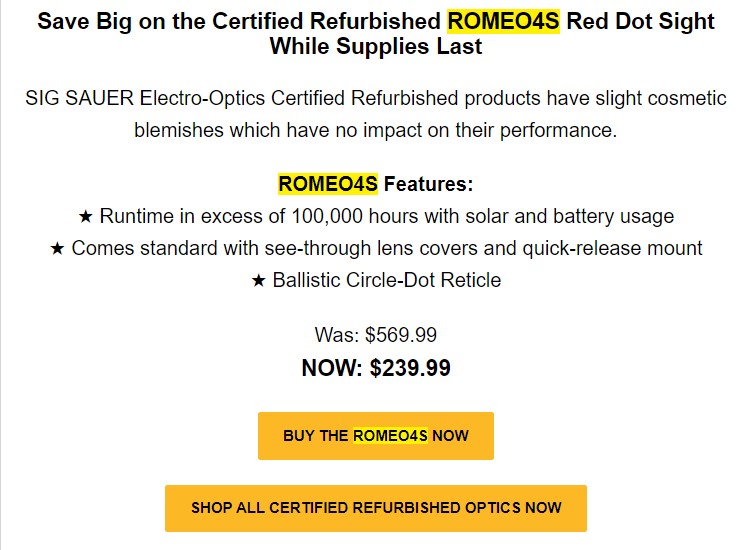Click the BUY THE ROMEO4S NOW button
Viewport: 748px width, 550px height.
tap(375, 436)
